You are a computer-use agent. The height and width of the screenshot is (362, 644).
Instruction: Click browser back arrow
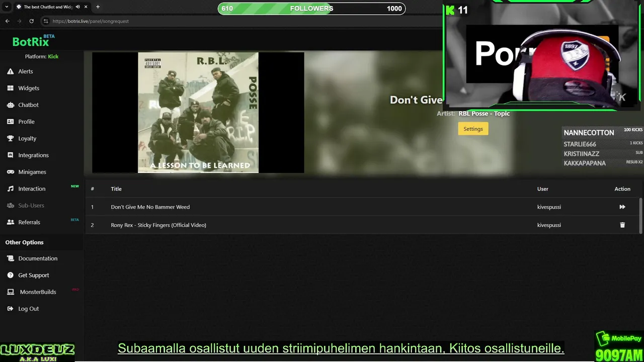pos(7,21)
